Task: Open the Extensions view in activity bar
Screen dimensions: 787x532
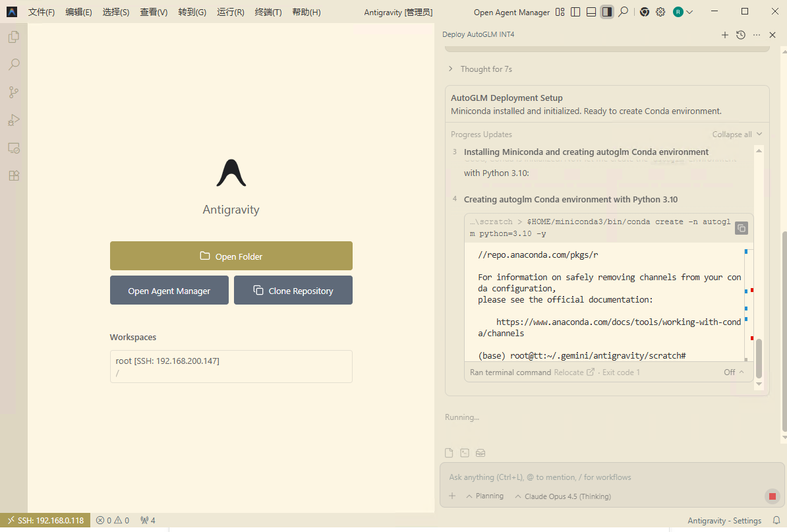Action: click(13, 176)
